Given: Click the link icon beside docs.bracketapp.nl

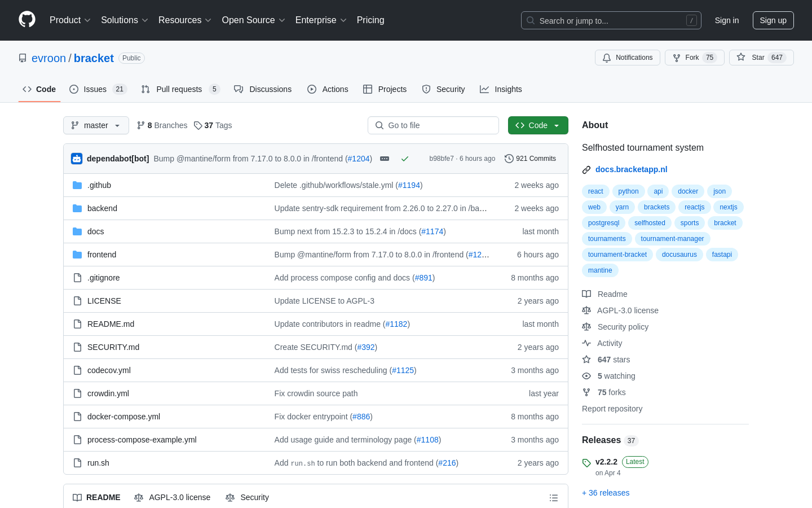Looking at the screenshot, I should tap(586, 169).
